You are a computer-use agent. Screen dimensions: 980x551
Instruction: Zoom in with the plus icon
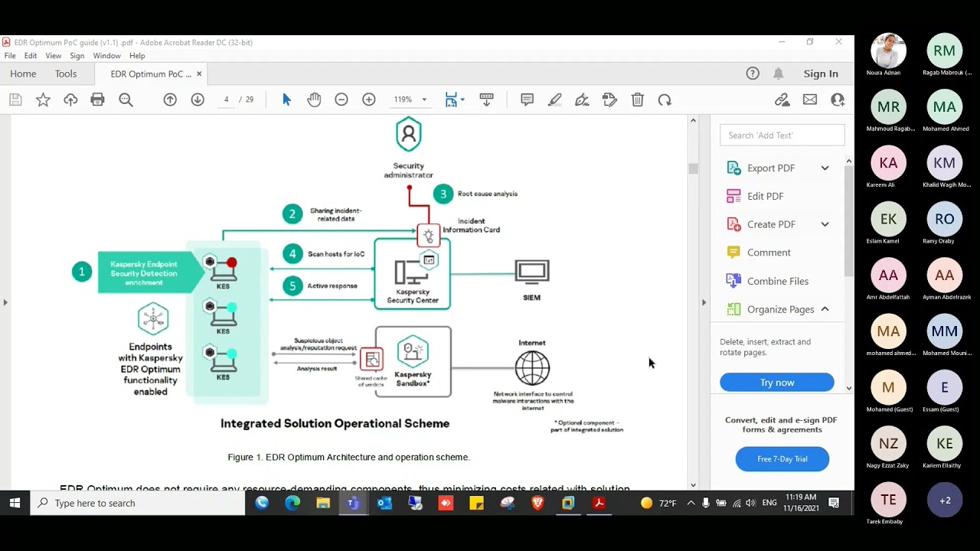[369, 99]
